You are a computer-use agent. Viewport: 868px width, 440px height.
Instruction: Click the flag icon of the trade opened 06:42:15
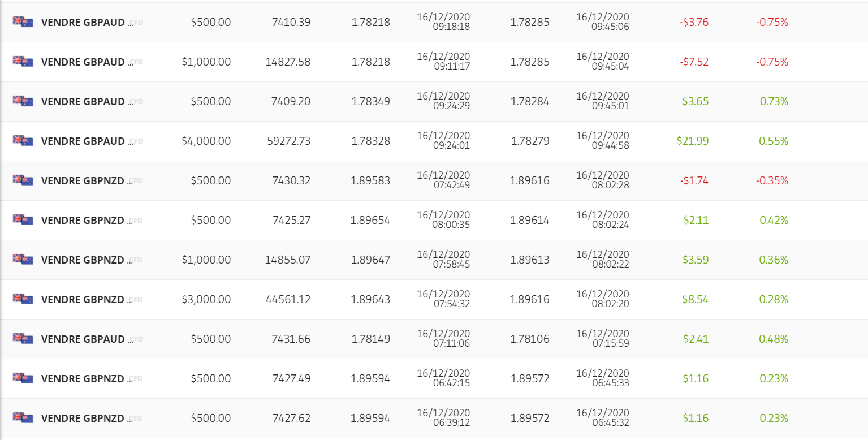pyautogui.click(x=23, y=378)
